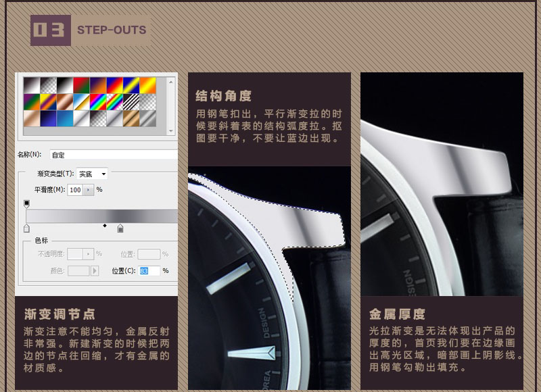Select the black opacity stop above gradient bar
541x392 pixels.
26,203
